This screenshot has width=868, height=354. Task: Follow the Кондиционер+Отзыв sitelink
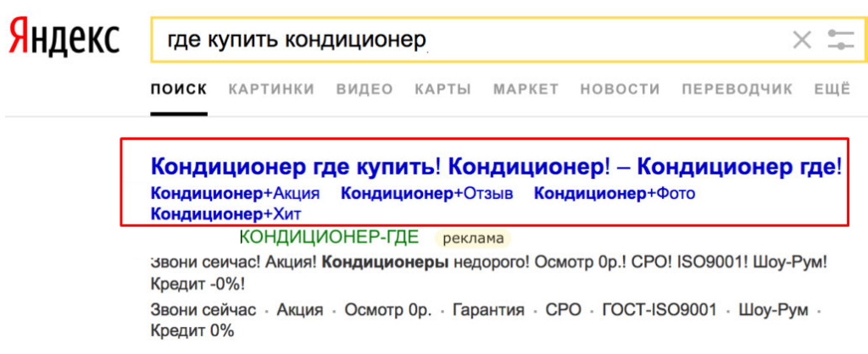tap(427, 194)
